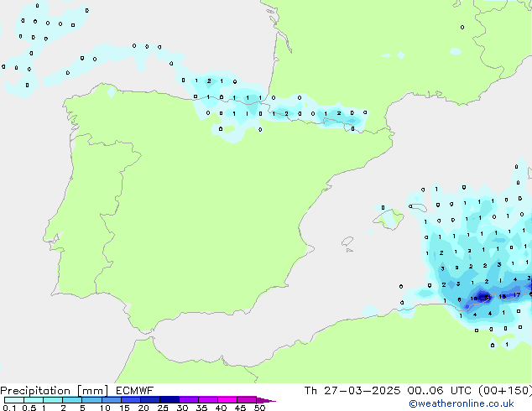Click the lightest 0.1–0.5 mm legend swatch
The width and height of the screenshot is (532, 411).
14,400
